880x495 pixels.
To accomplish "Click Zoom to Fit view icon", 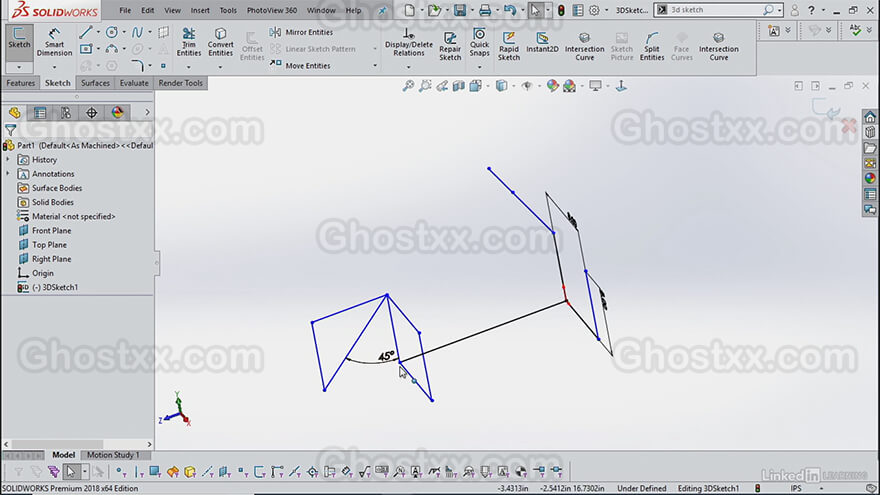I will point(408,86).
